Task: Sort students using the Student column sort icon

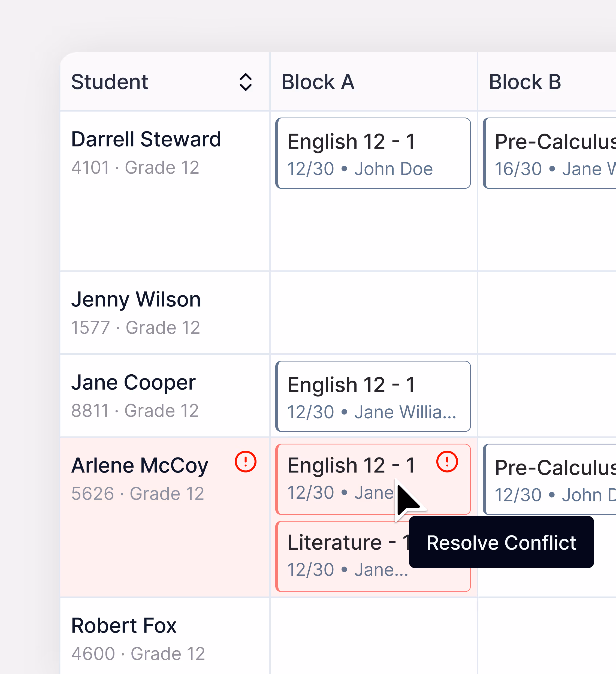Action: 245,82
